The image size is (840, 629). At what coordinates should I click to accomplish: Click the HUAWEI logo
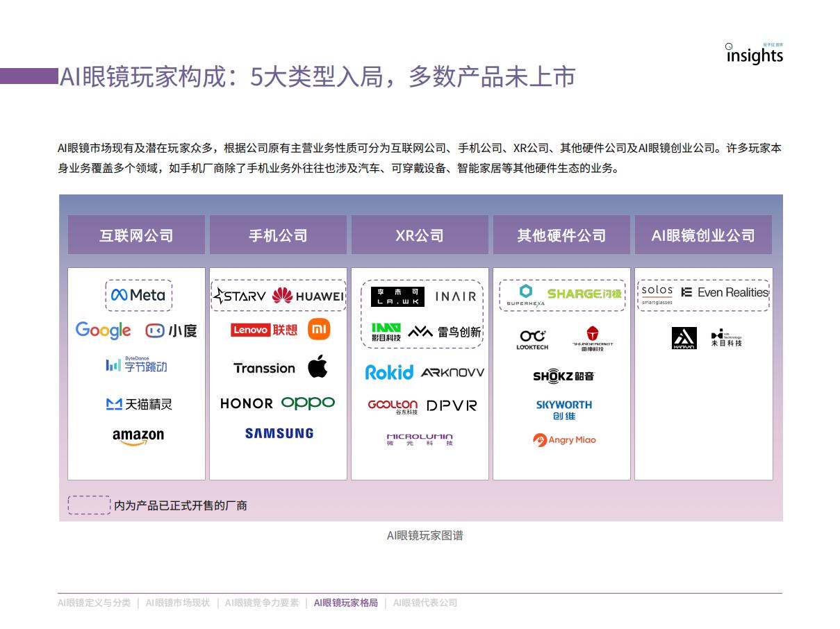click(308, 296)
